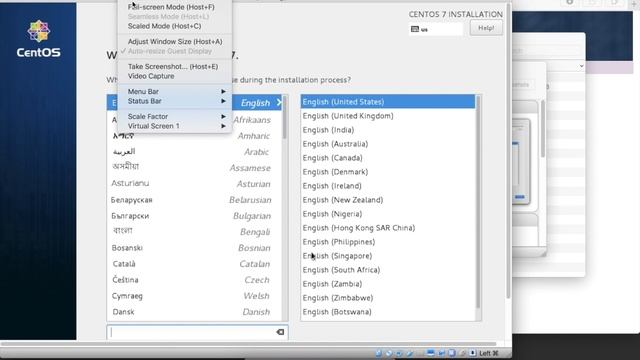Click the keyboard capture arrow indicator
Screen dimensions: 640x360
coord(472,353)
